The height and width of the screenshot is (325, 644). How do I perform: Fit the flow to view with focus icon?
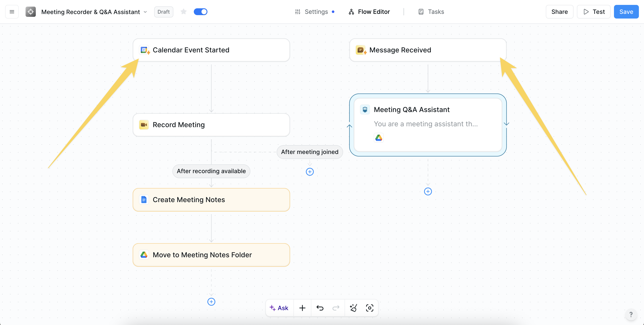369,308
